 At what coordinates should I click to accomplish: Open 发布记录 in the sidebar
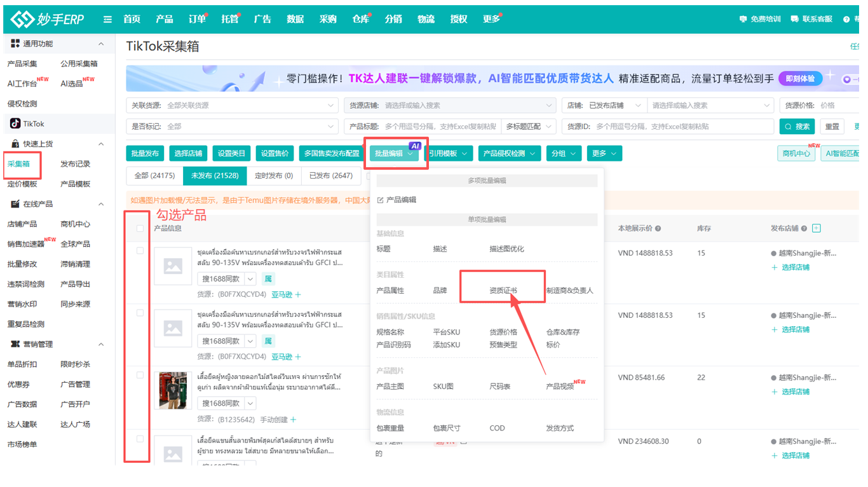(x=76, y=164)
